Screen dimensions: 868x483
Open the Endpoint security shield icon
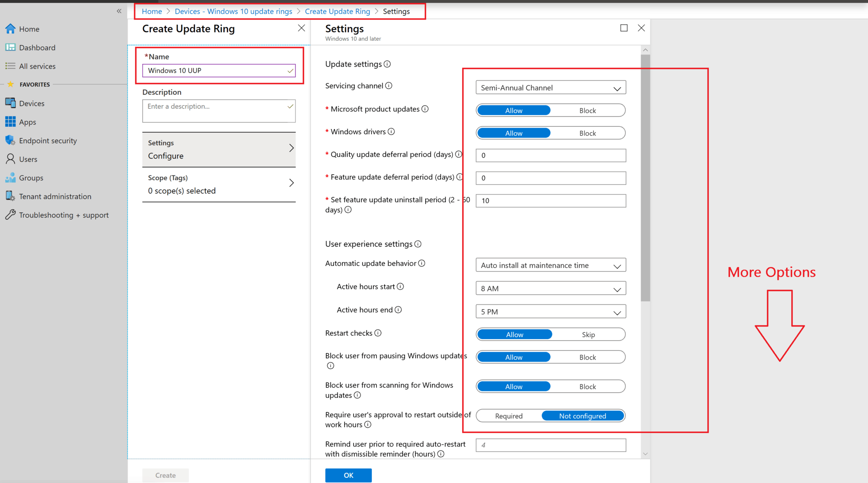10,140
